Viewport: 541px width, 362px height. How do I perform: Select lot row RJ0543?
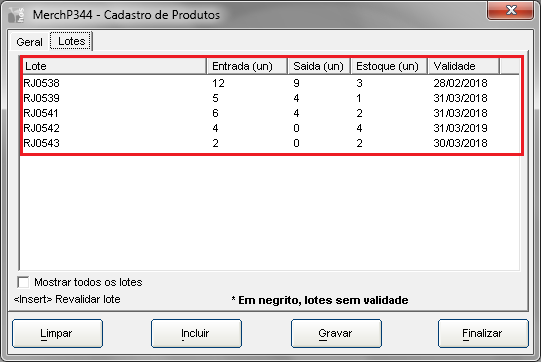[x=271, y=143]
